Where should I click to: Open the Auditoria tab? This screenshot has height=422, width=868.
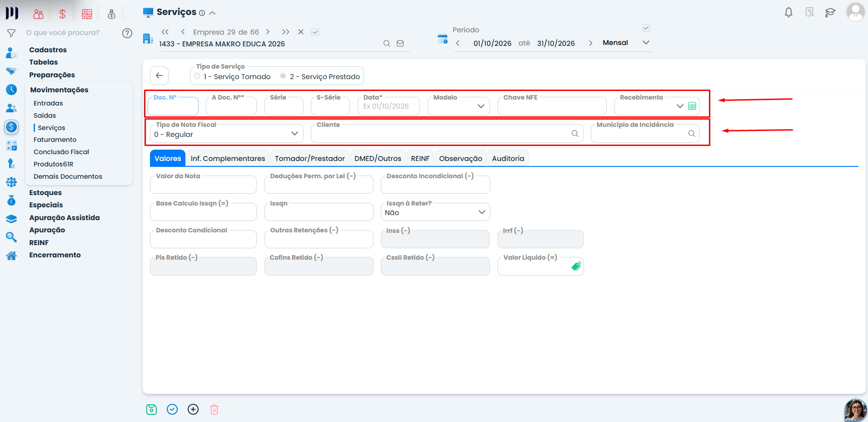pos(508,158)
